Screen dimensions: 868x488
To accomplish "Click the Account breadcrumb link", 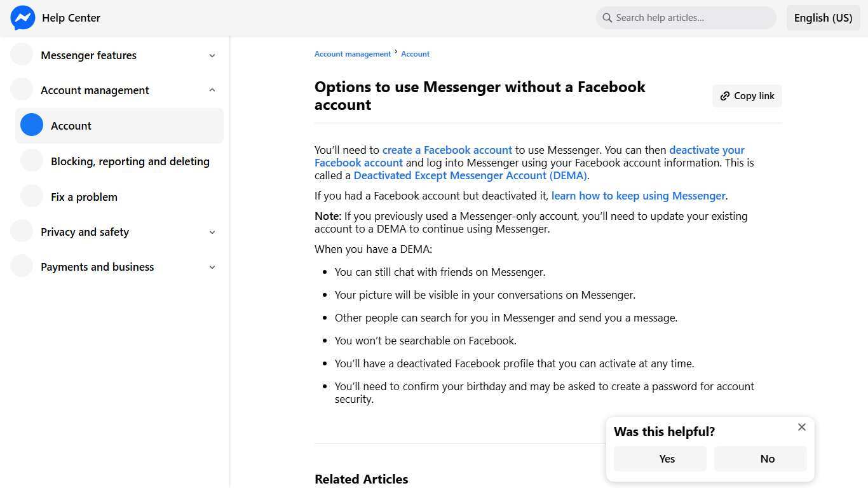I will pyautogui.click(x=415, y=53).
